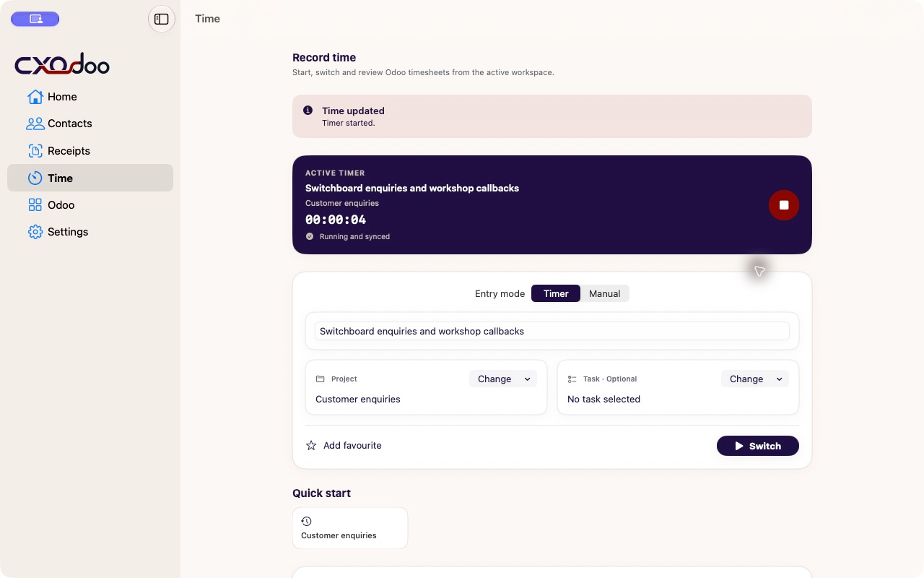Click the timer description input field

552,331
